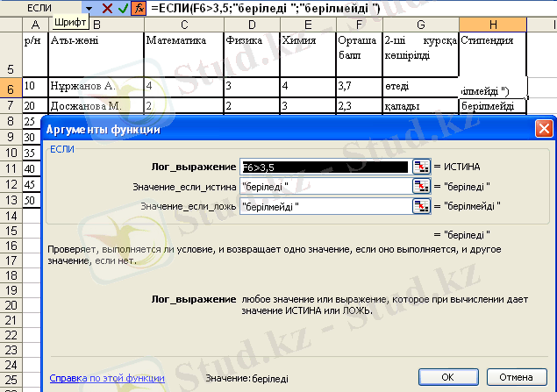Select column F header
Viewport: 557px width, 392px height.
tap(358, 24)
